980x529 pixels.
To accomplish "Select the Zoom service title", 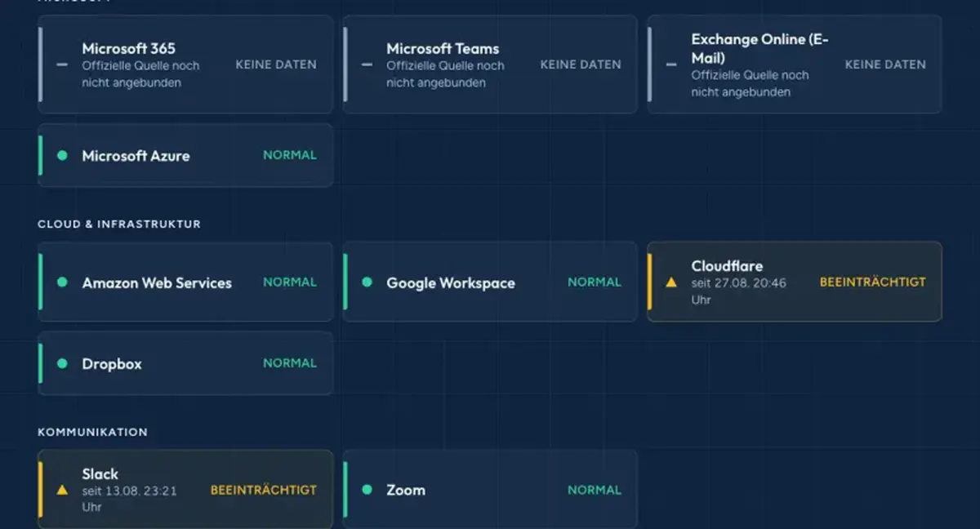I will click(406, 490).
